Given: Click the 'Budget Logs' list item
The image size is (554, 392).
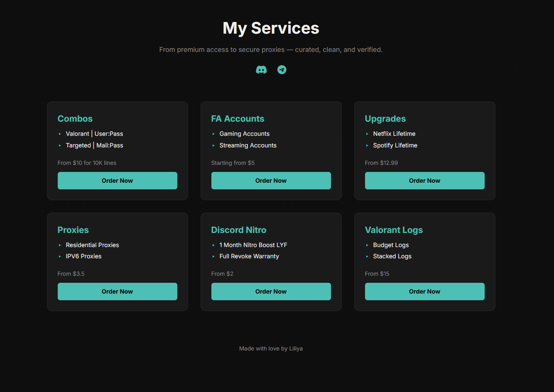Looking at the screenshot, I should [391, 245].
